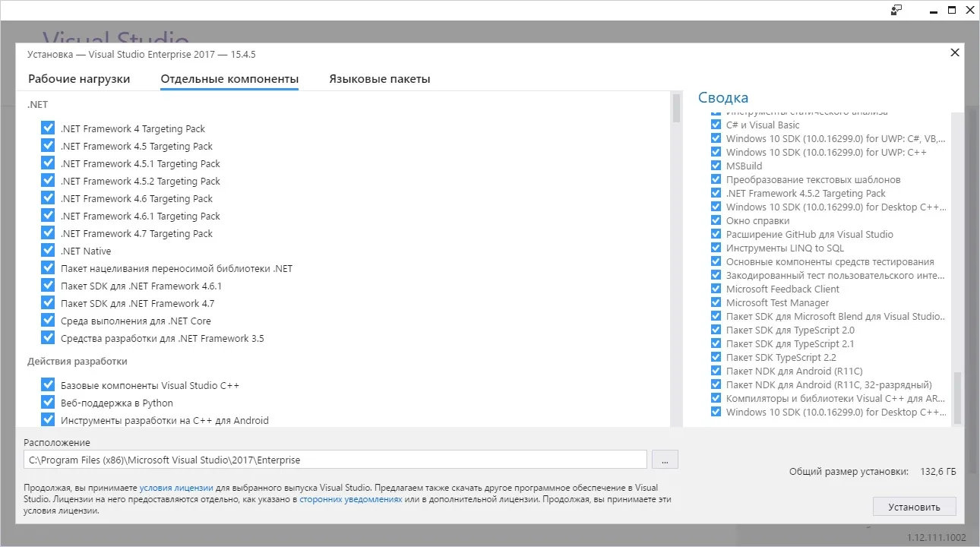Deselect Инструменты разработки на C++ для Android
Image resolution: width=980 pixels, height=547 pixels.
[x=49, y=420]
